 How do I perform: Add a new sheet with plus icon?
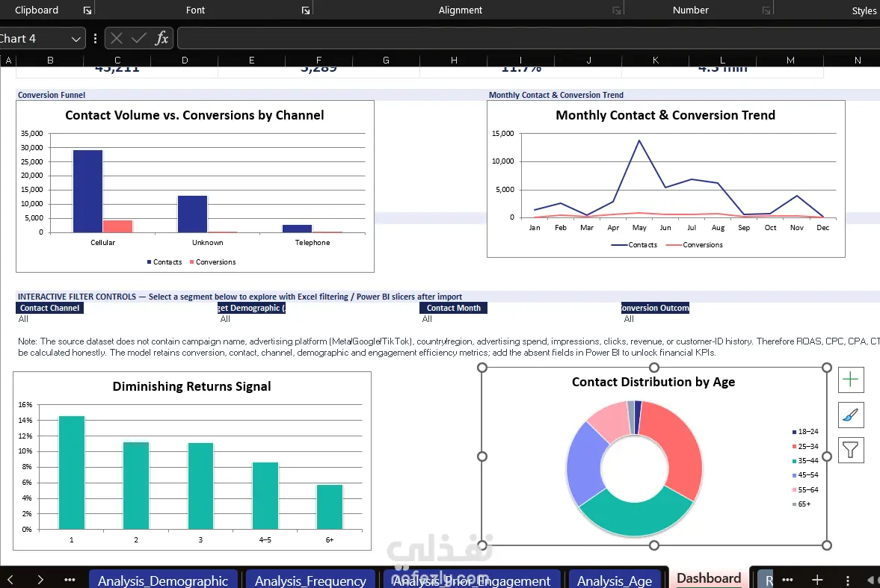[817, 580]
